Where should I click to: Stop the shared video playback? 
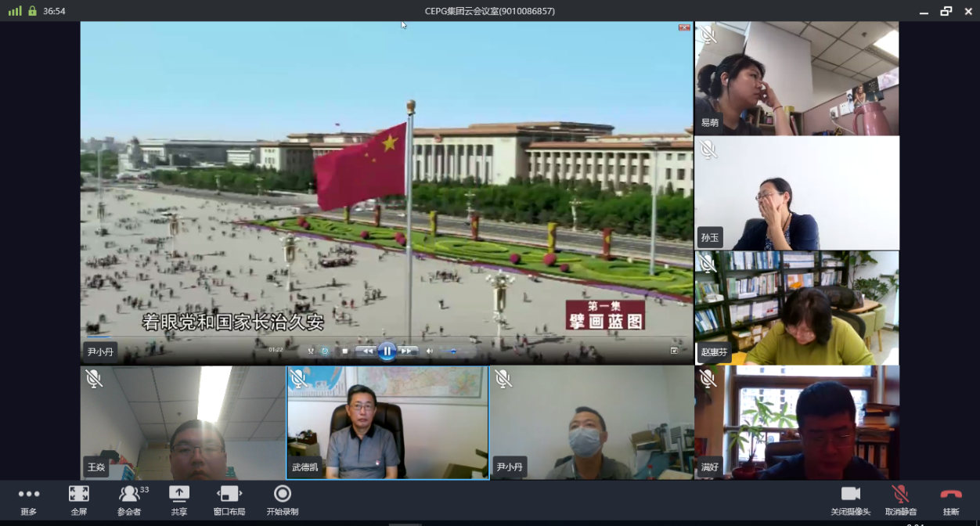tap(345, 351)
